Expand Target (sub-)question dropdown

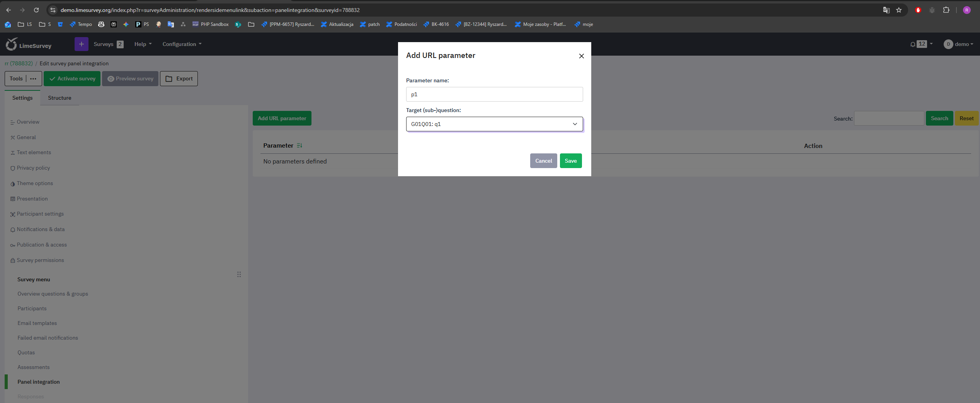(x=494, y=124)
